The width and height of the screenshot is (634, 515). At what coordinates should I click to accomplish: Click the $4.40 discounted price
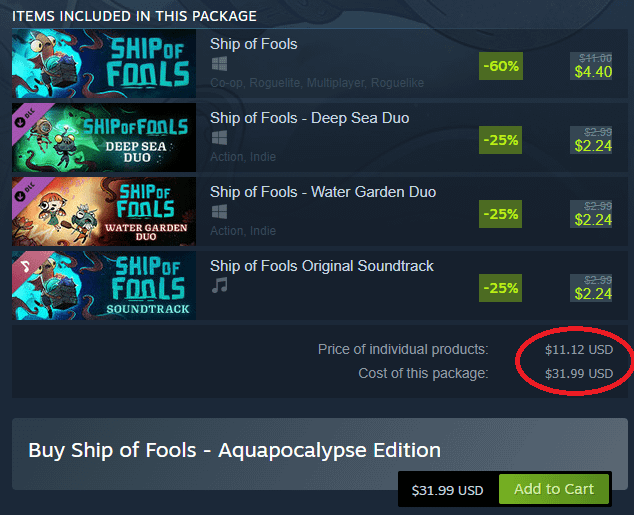tap(593, 72)
